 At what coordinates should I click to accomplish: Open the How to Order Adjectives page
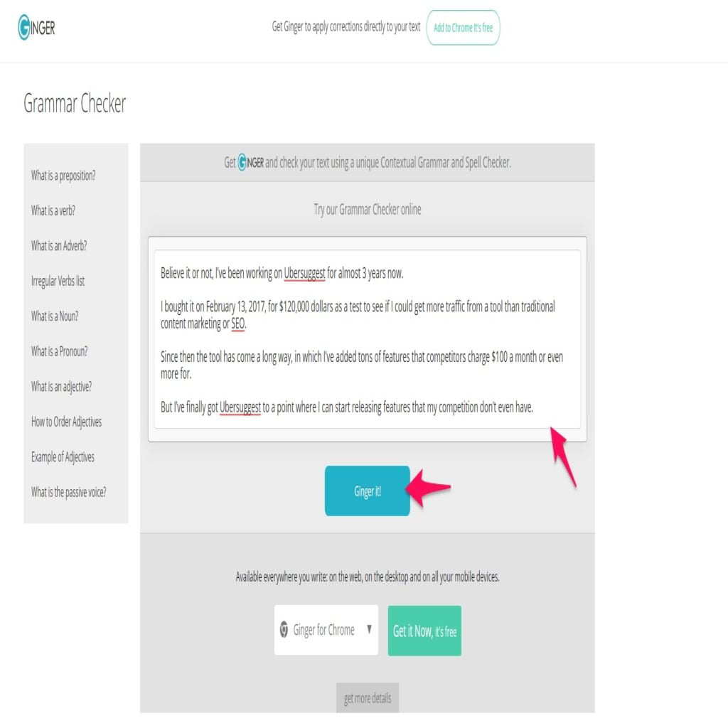pyautogui.click(x=65, y=422)
